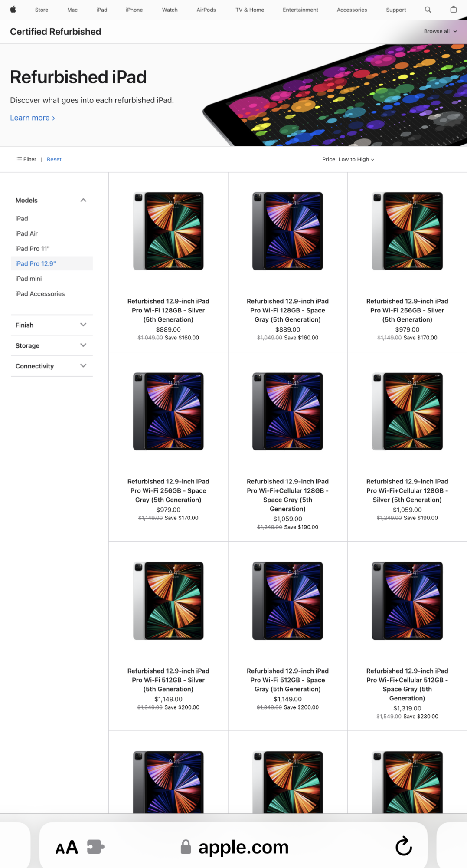Expand the Connectivity filter section

[52, 366]
